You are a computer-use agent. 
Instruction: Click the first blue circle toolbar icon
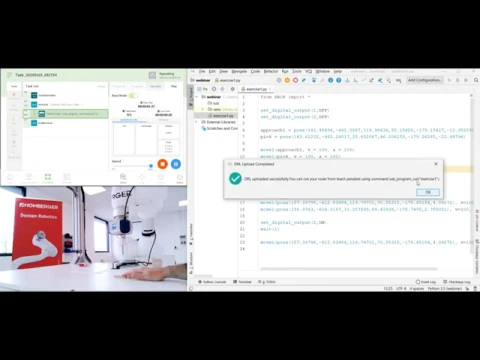[x=330, y=80]
